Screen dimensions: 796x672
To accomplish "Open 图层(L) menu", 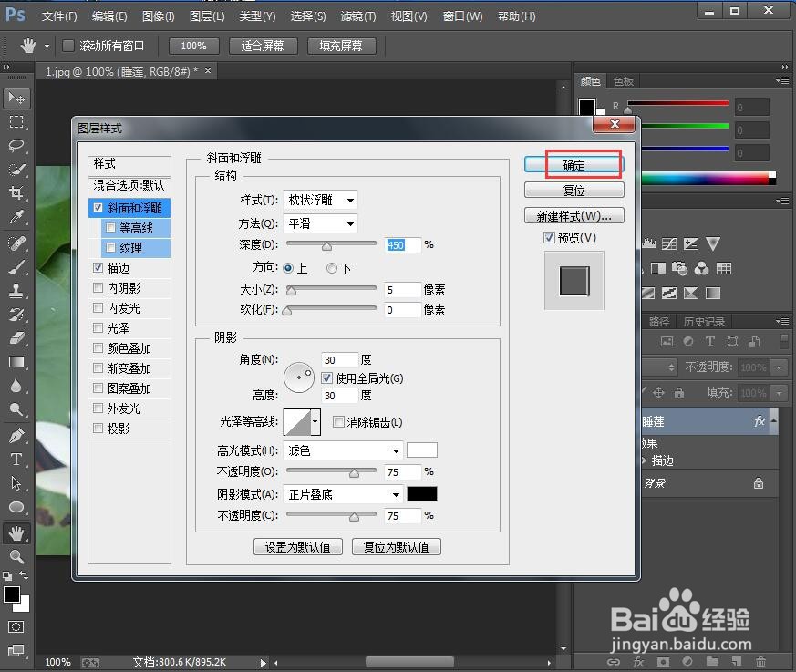I will 207,16.
